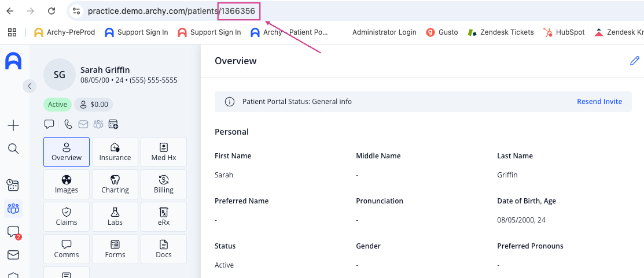Image resolution: width=644 pixels, height=278 pixels.
Task: Open the patients group sidebar icon
Action: coord(13,209)
